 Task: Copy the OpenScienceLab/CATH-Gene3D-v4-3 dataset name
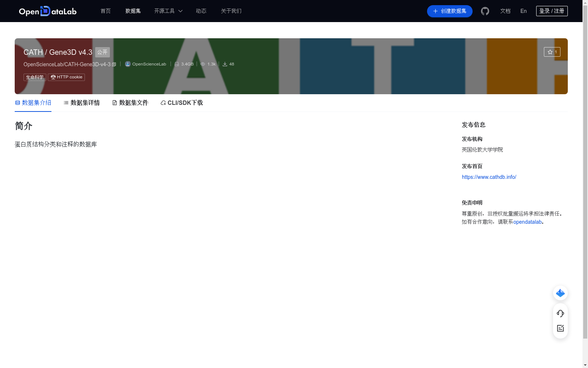[114, 64]
